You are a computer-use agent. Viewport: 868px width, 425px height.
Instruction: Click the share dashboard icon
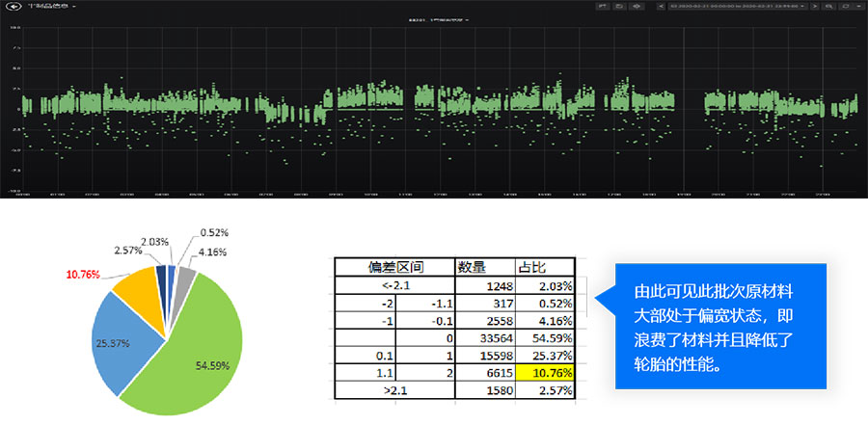click(x=602, y=7)
